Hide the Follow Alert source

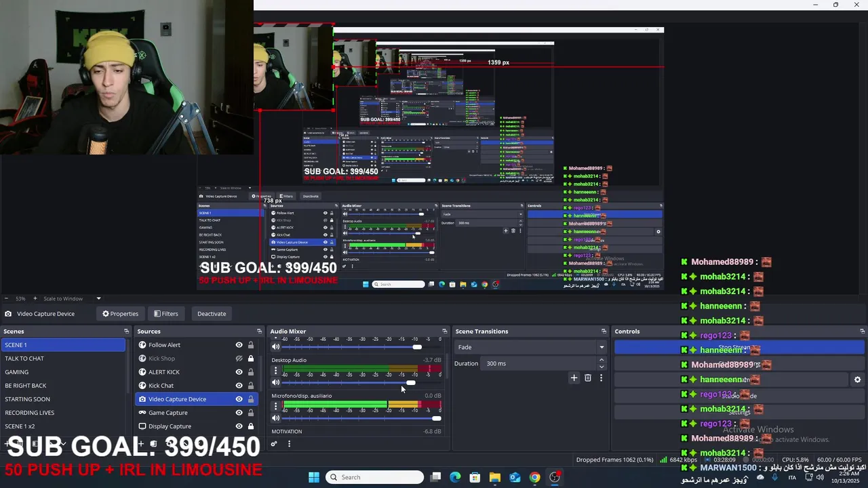[x=239, y=345]
